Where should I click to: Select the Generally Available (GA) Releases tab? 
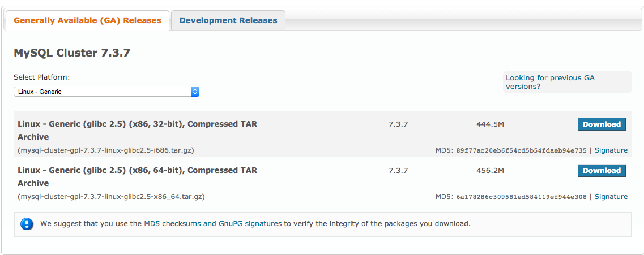tap(87, 20)
